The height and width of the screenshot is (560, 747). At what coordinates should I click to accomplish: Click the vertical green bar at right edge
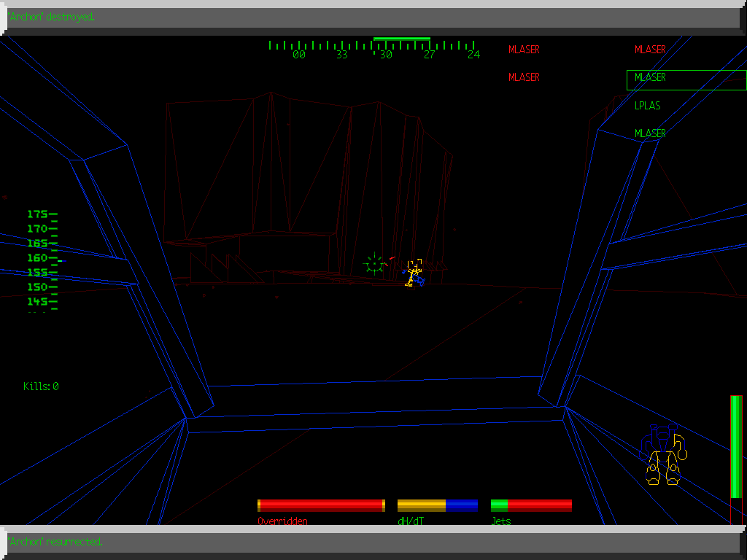pos(736,447)
